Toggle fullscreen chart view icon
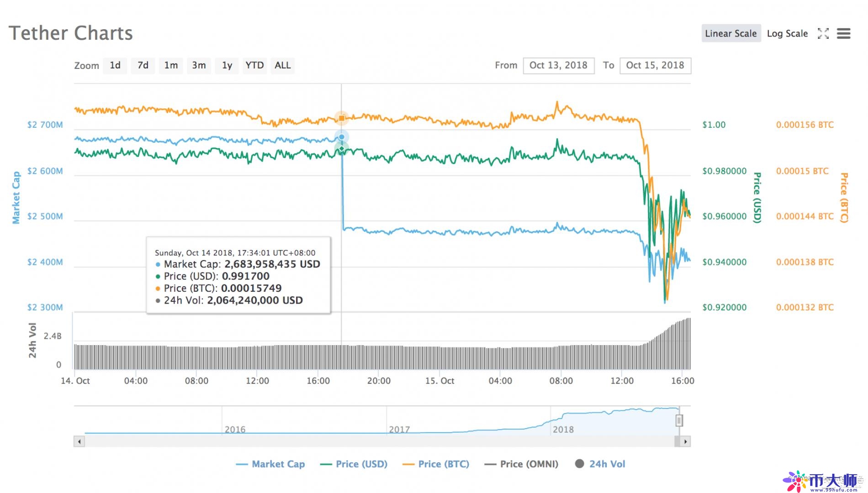 pyautogui.click(x=823, y=33)
